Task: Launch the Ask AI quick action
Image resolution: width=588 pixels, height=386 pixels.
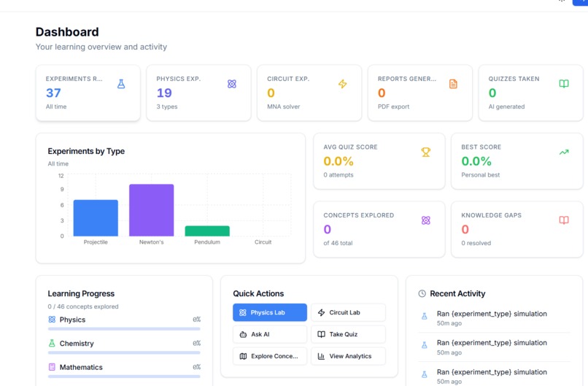Action: pos(270,334)
